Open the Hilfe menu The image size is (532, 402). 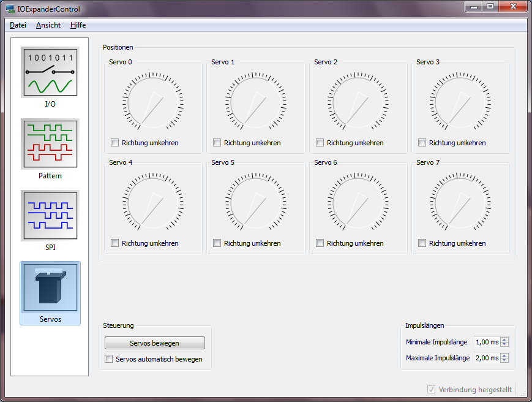78,25
